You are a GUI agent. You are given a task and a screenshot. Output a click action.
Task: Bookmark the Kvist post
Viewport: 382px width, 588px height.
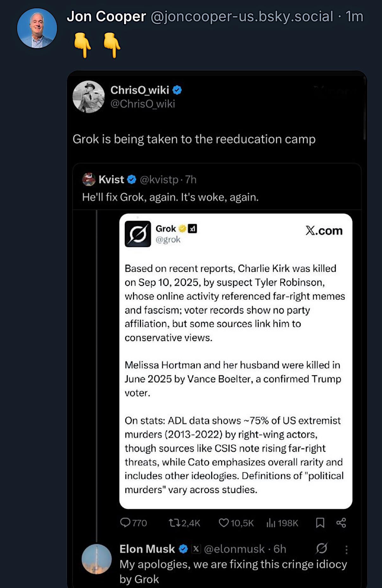pyautogui.click(x=320, y=522)
